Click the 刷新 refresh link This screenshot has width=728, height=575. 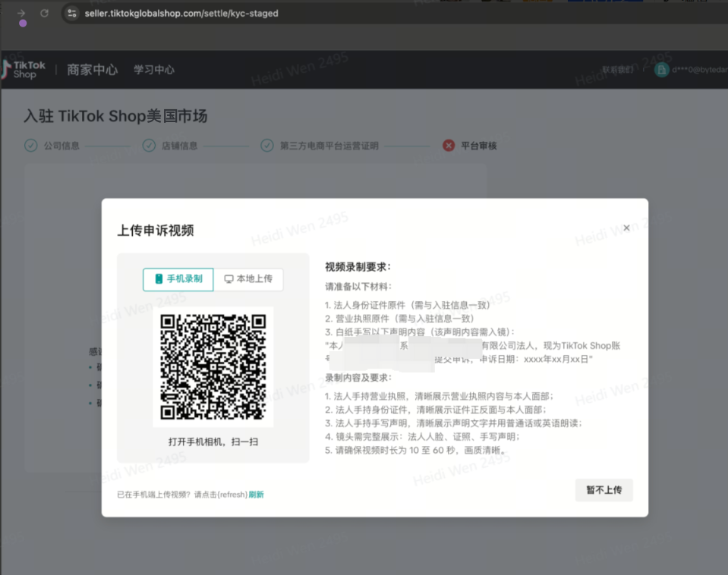[257, 495]
